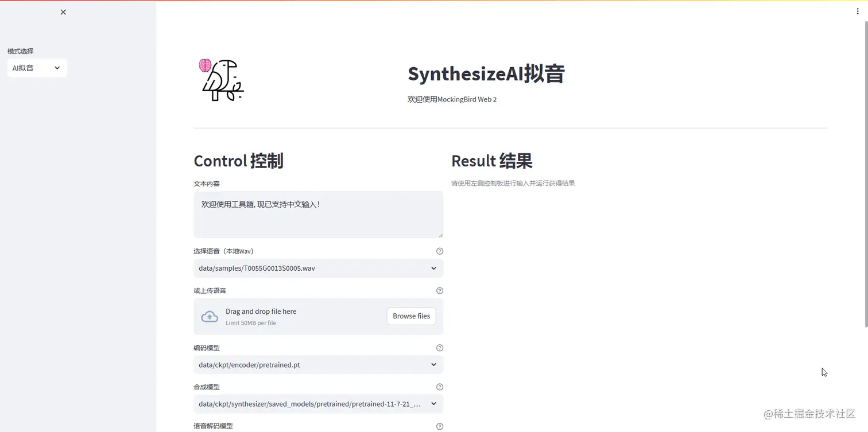The image size is (868, 432).
Task: Open the 模式选择 AI拟音 dropdown
Action: (37, 68)
